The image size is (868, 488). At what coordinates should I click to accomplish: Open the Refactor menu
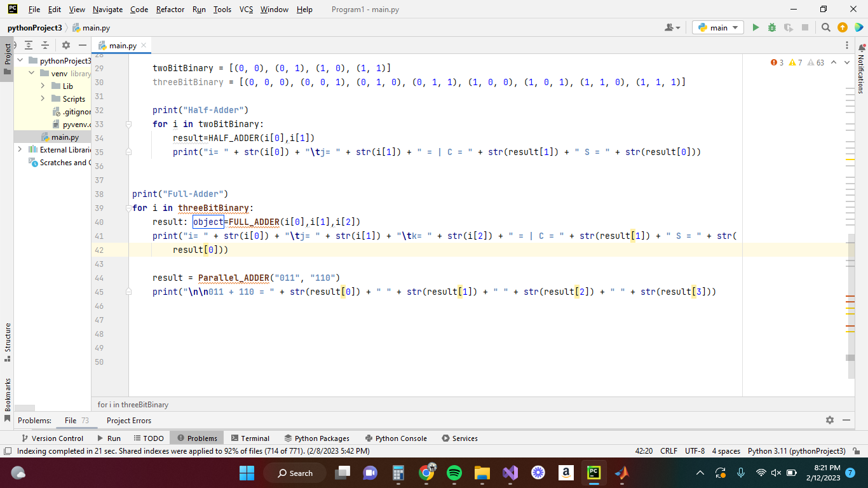tap(169, 10)
